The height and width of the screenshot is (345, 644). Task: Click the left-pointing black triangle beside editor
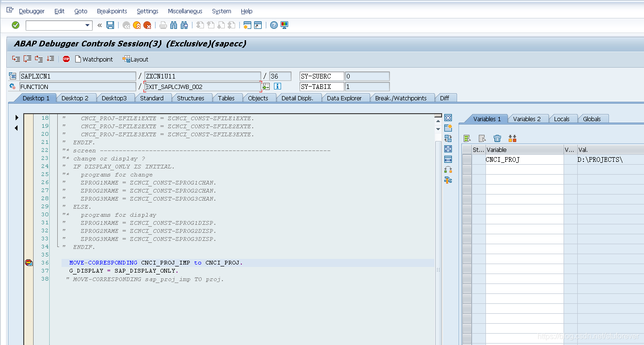[17, 128]
